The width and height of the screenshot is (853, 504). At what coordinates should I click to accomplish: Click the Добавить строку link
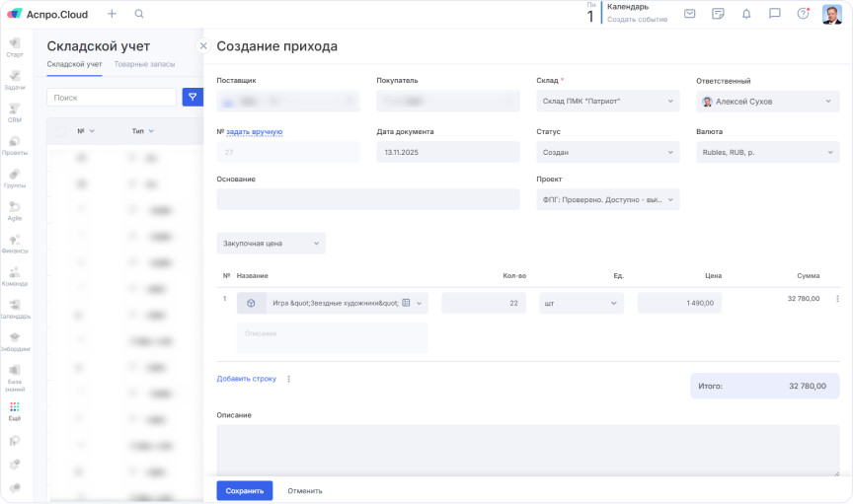click(x=246, y=378)
